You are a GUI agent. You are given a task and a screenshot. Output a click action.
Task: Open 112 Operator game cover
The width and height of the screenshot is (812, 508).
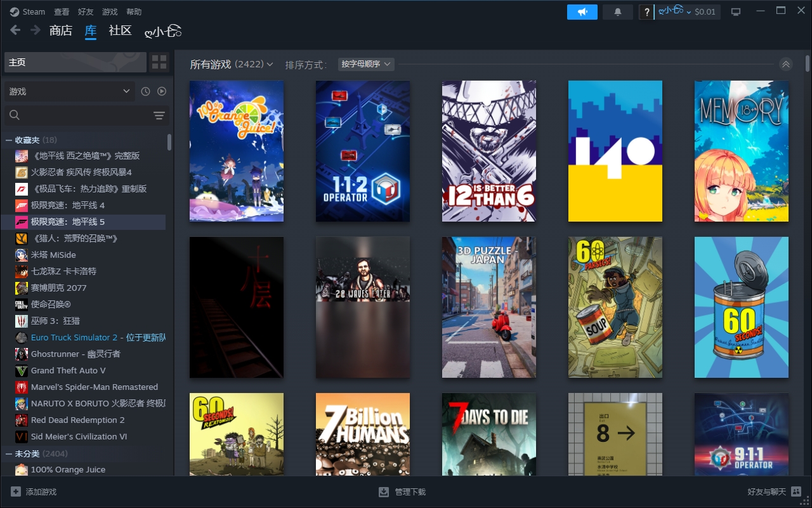tap(363, 151)
